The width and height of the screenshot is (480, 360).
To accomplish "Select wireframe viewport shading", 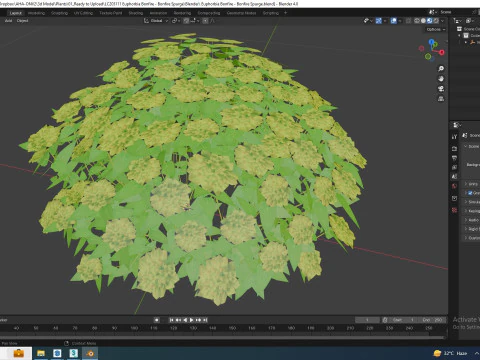I will (417, 21).
